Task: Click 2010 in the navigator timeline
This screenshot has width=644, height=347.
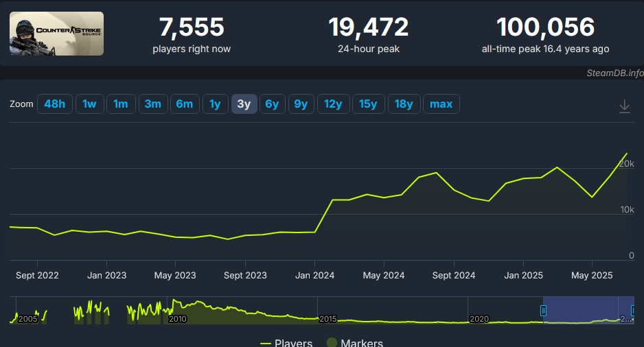Action: coord(177,319)
